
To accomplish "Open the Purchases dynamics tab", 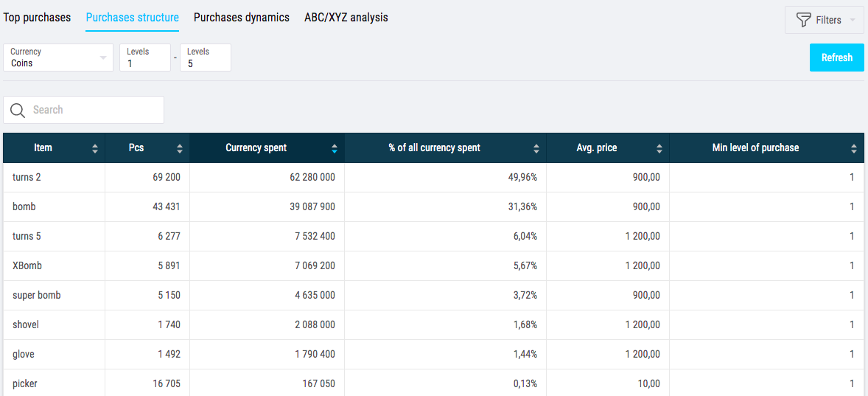I will [242, 18].
